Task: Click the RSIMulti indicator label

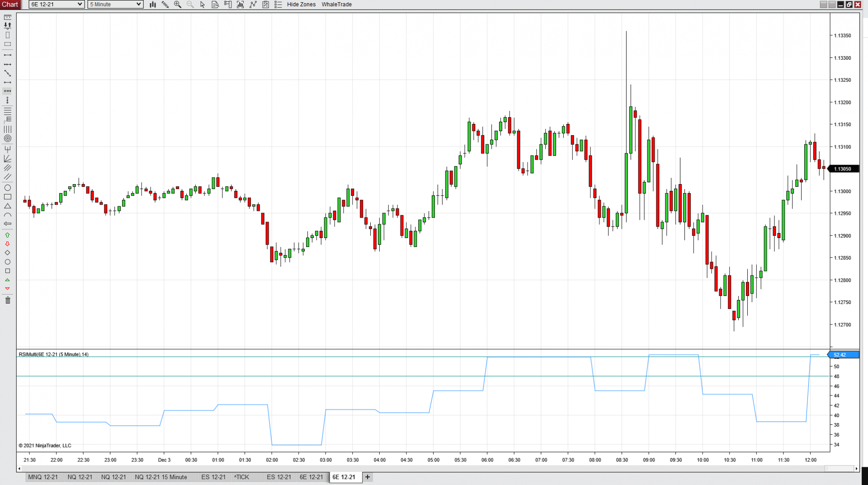Action: [54, 354]
